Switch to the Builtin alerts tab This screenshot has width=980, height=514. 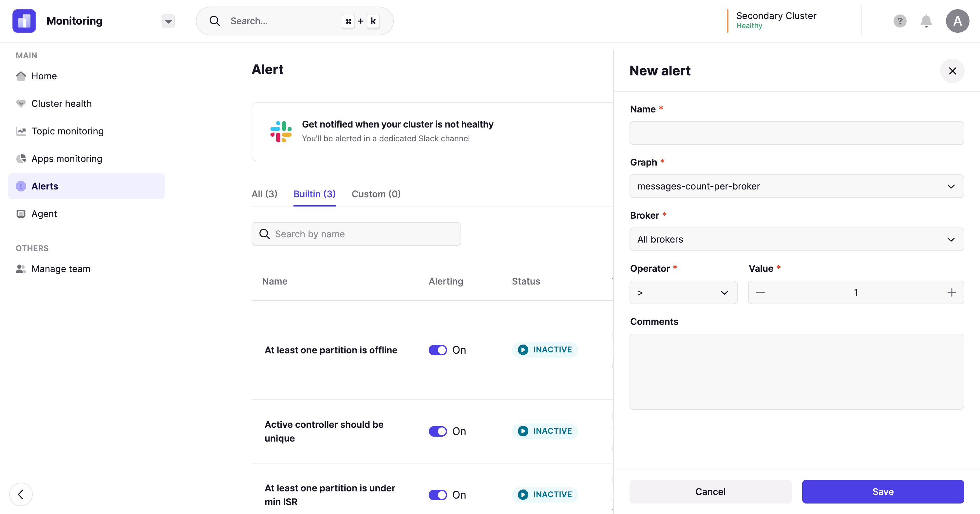click(314, 193)
